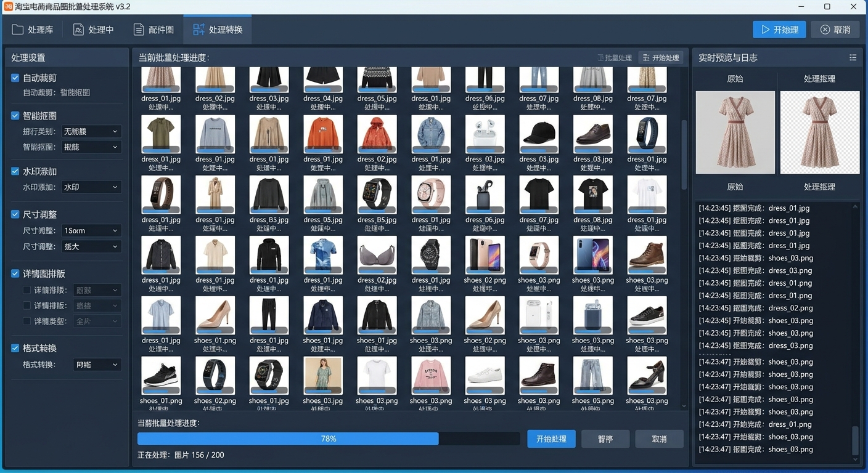Switch to the 处理中 tab
Screen dimensions: 868x473
point(93,30)
